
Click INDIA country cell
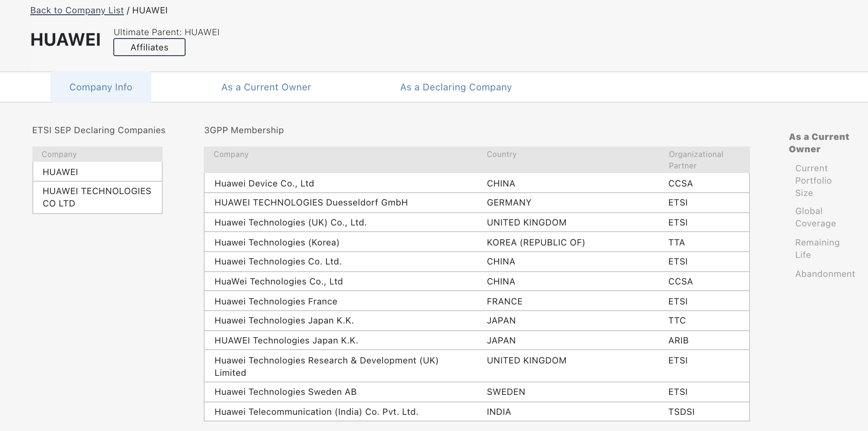(499, 412)
